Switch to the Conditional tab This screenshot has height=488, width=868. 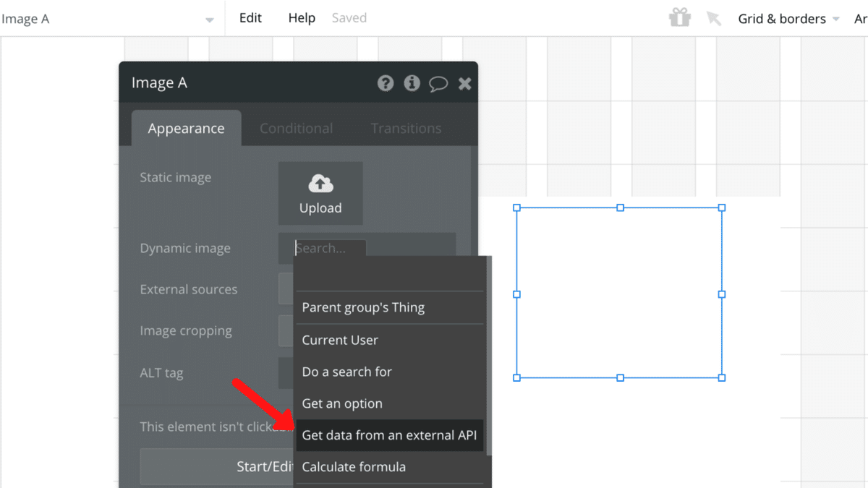pyautogui.click(x=296, y=129)
